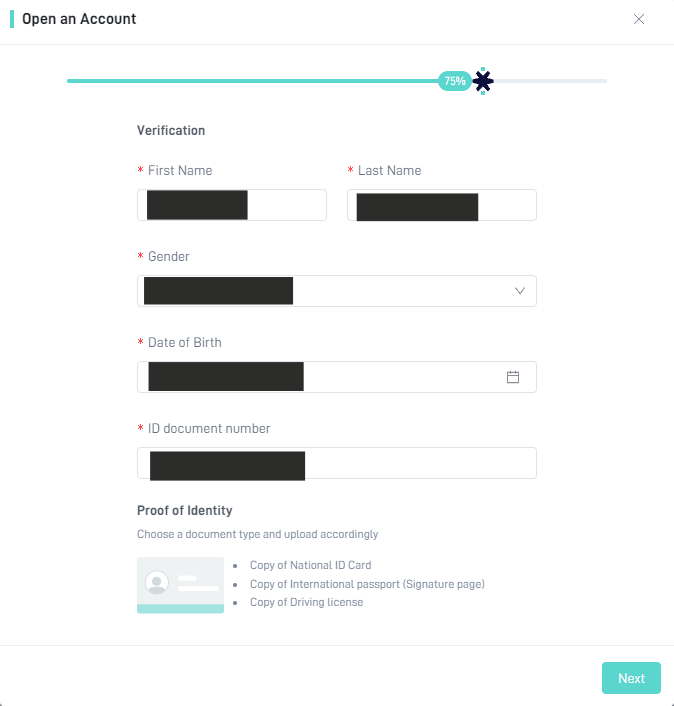Open the Gender selection combo box

tap(337, 291)
